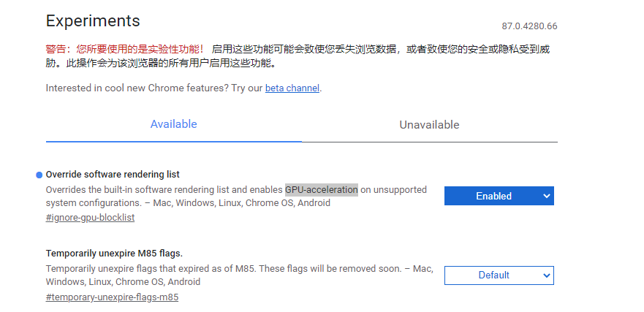Open Default dropdown for unexpire M85 flags
644x312 pixels.
click(499, 275)
